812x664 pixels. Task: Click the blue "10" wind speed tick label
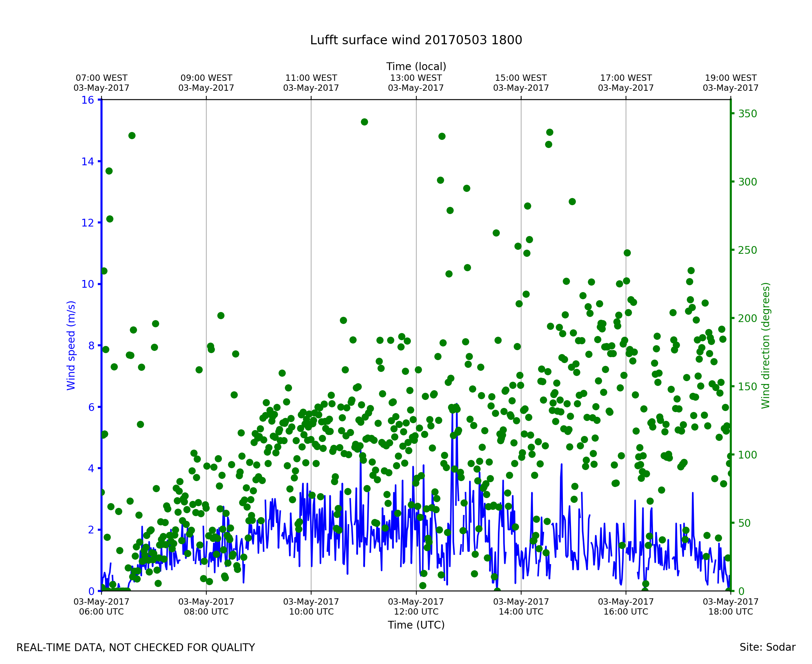click(x=87, y=284)
